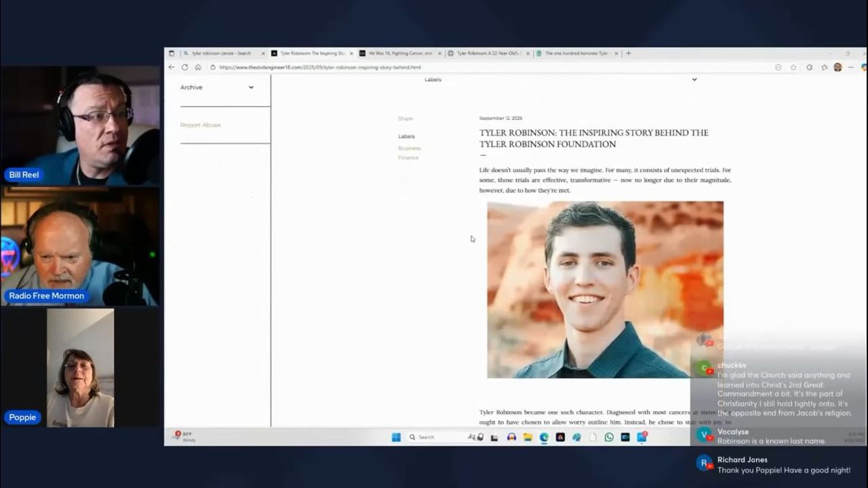This screenshot has height=488, width=868.
Task: Click the Report Abuse link
Action: (x=200, y=125)
